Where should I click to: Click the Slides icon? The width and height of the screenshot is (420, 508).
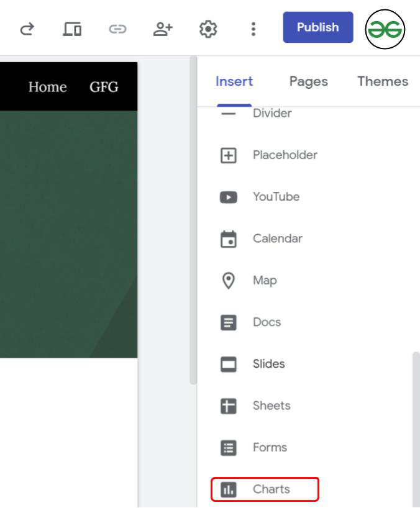click(x=229, y=364)
